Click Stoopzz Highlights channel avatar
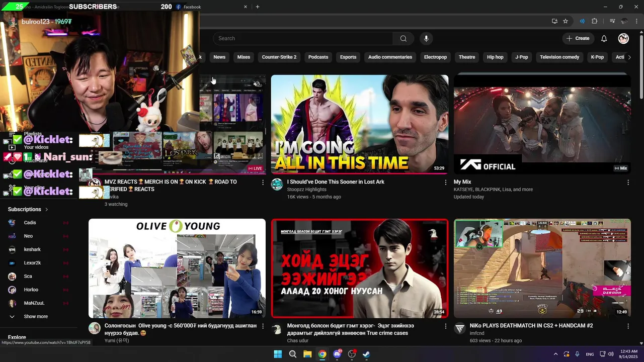644x362 pixels. 277,185
